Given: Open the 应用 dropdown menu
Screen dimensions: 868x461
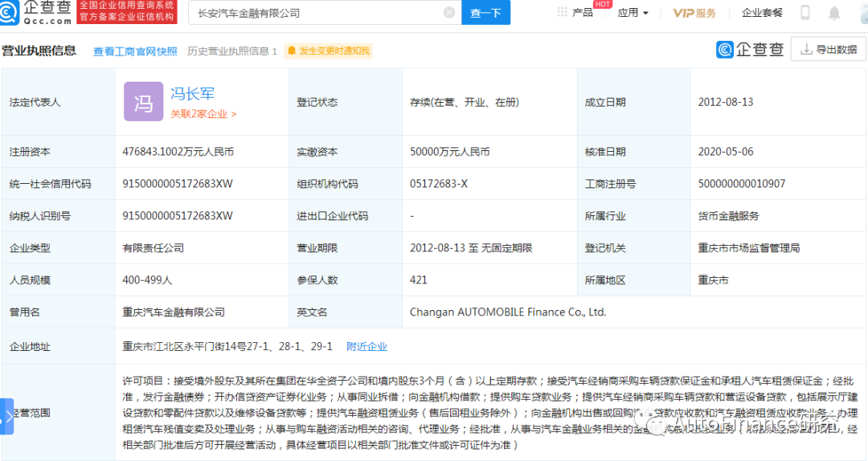Looking at the screenshot, I should 633,13.
